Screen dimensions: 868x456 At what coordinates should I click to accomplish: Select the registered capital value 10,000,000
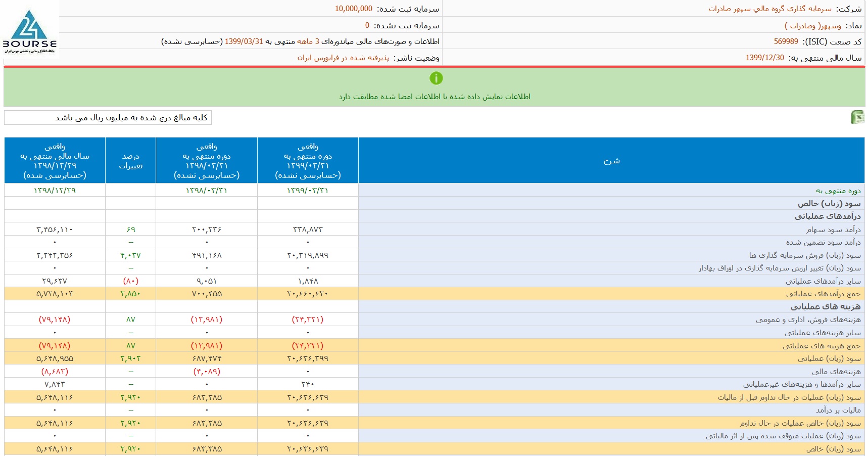[353, 9]
